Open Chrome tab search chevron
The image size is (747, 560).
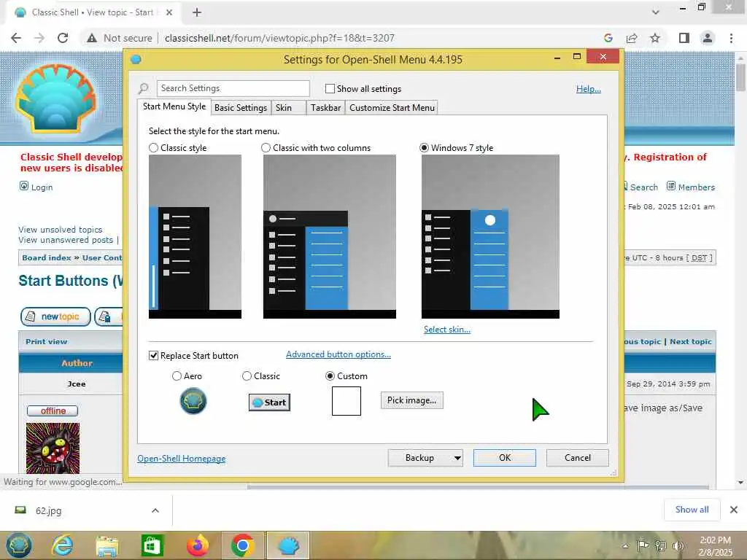coord(656,12)
